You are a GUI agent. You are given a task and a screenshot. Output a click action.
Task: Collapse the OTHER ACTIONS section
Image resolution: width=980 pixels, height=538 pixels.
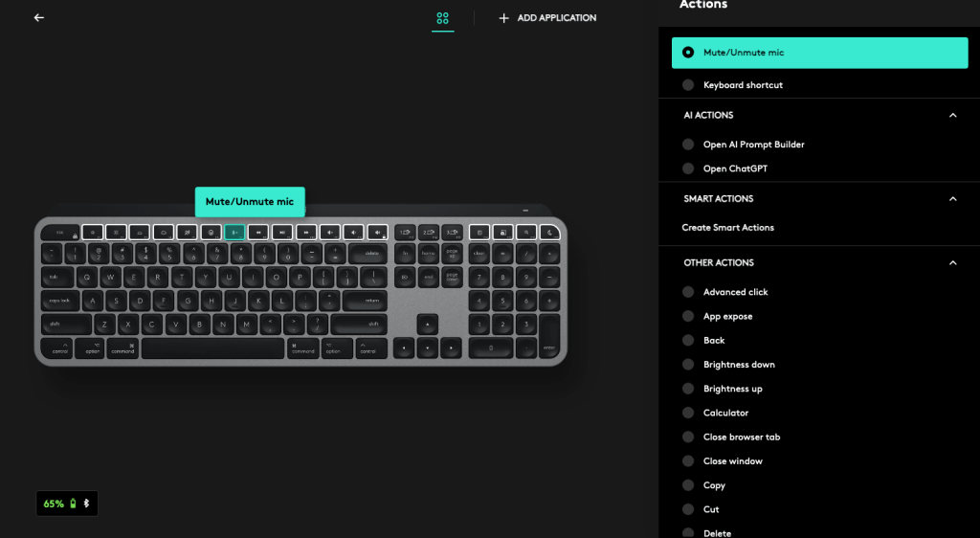coord(952,263)
